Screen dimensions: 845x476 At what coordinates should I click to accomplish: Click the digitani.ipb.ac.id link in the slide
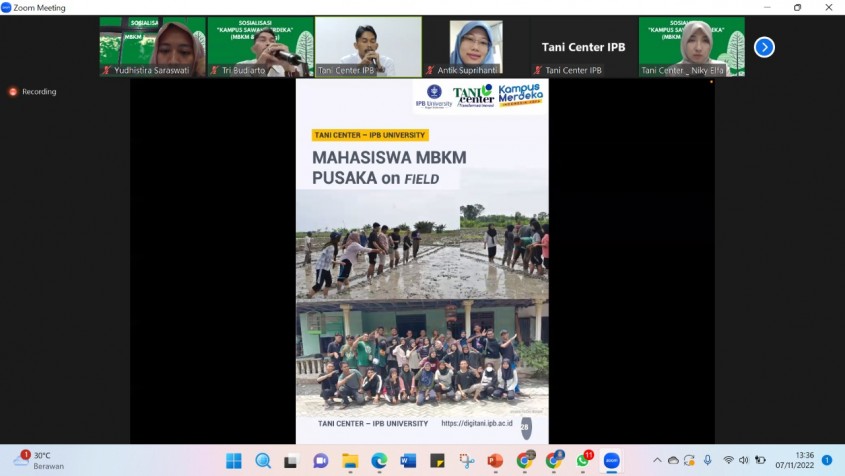477,424
